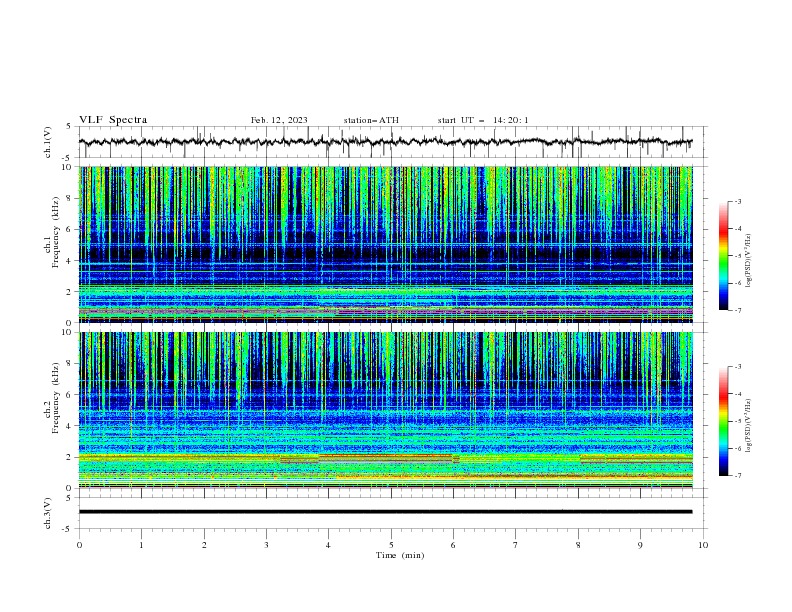Screen dimensions: 792x612
Task: Click the 'VLF Spectra' title text
Action: pyautogui.click(x=113, y=120)
